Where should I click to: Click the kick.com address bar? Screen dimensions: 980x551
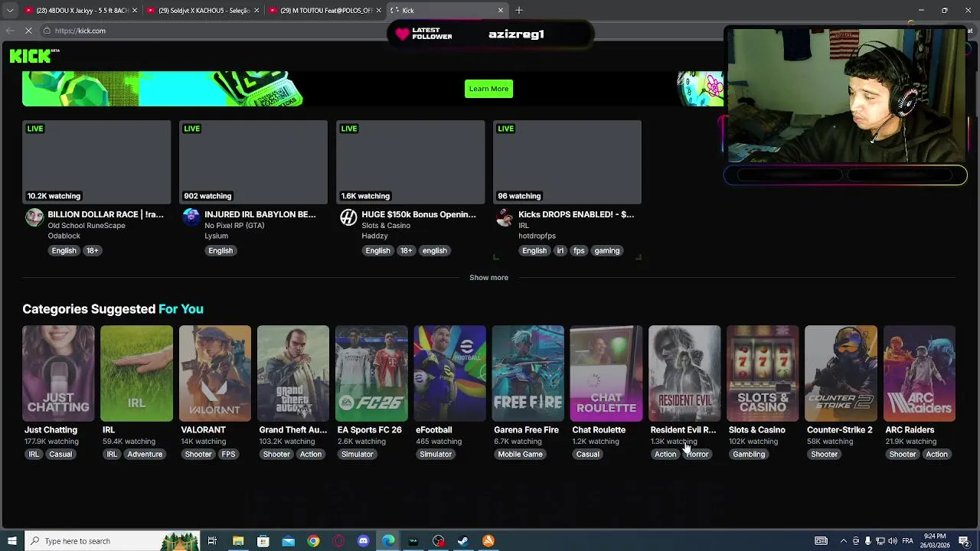(x=214, y=31)
